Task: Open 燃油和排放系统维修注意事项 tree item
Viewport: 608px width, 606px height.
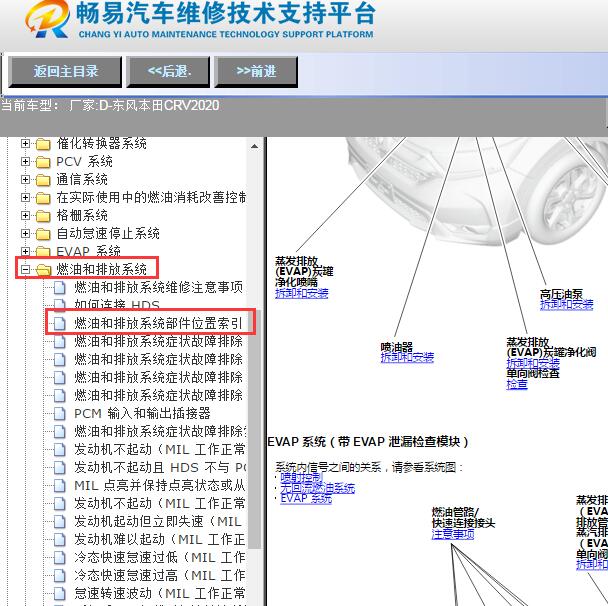Action: tap(158, 287)
